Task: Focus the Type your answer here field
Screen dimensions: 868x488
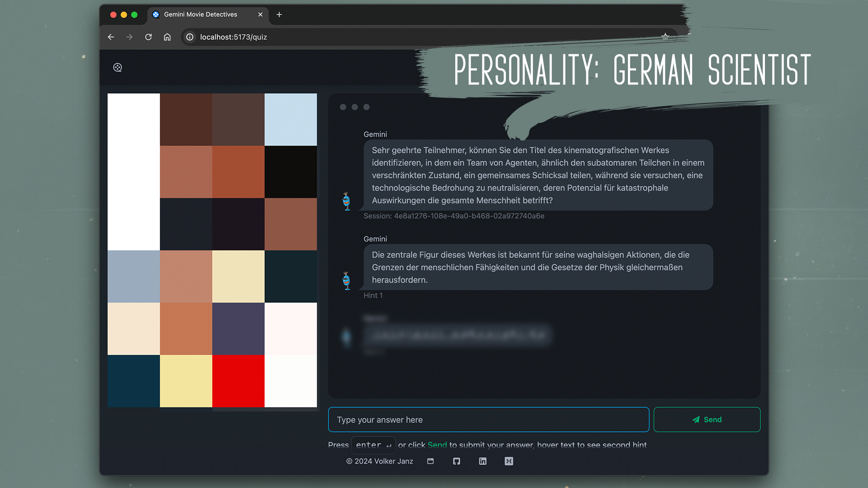Action: (x=488, y=420)
